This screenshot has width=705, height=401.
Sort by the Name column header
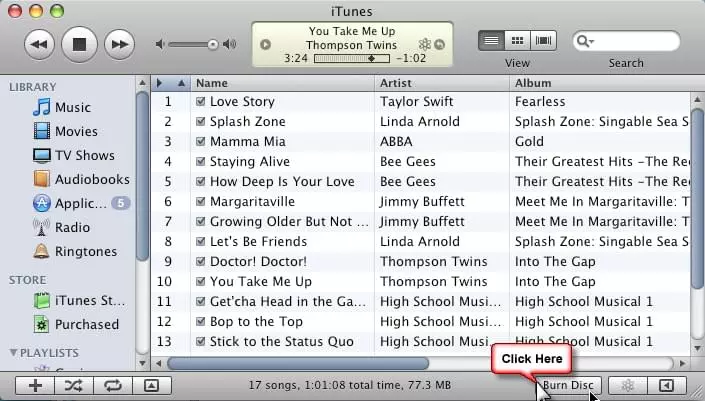282,83
